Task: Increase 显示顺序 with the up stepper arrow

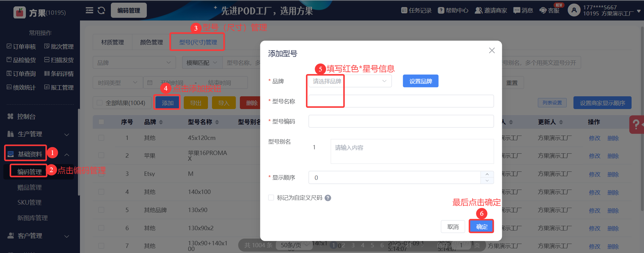Action: (487, 174)
